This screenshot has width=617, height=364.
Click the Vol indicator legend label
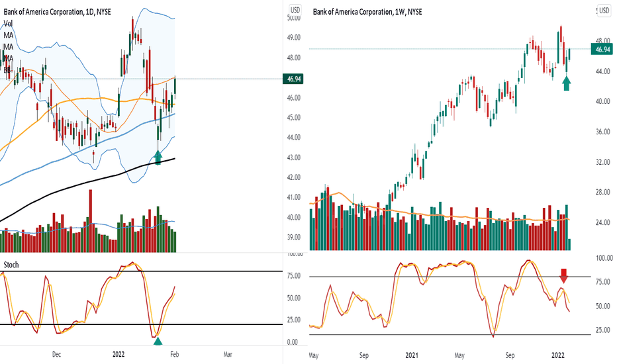pyautogui.click(x=8, y=24)
